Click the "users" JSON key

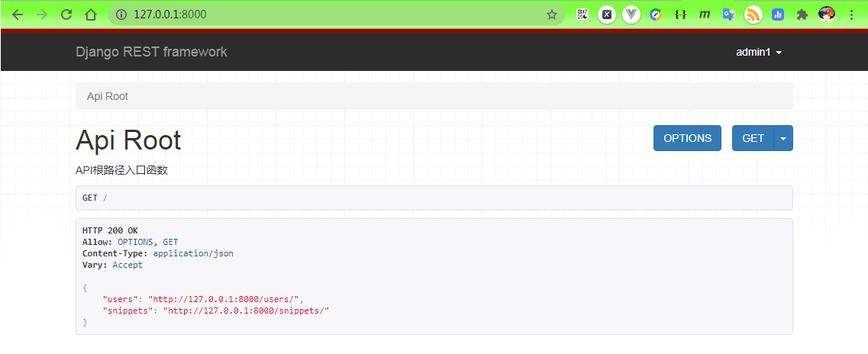(x=120, y=299)
